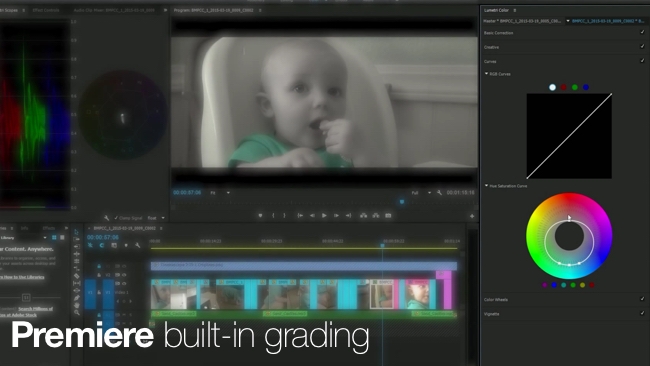The width and height of the screenshot is (650, 366).
Task: Open Color Wheels section
Action: point(496,299)
